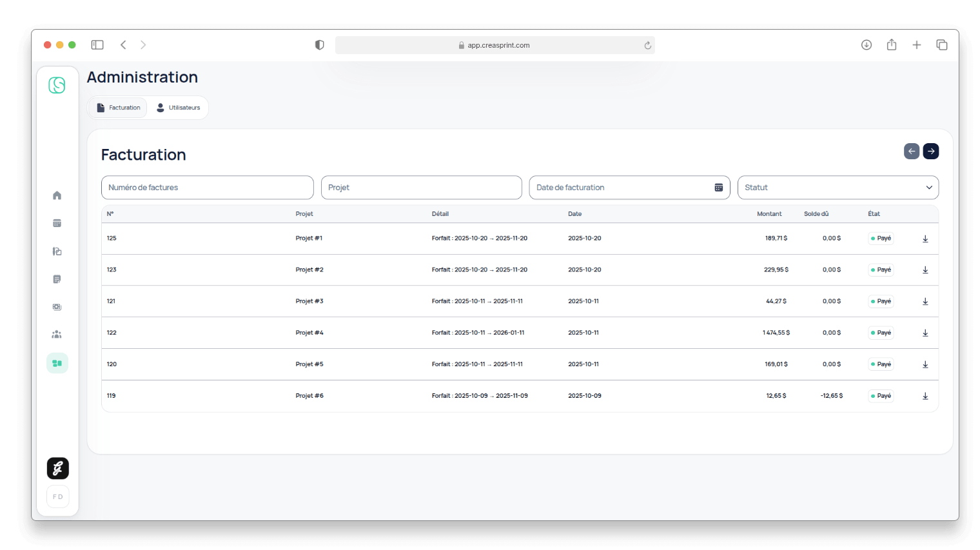The image size is (980, 550).
Task: Select the Facturation tab
Action: point(119,108)
